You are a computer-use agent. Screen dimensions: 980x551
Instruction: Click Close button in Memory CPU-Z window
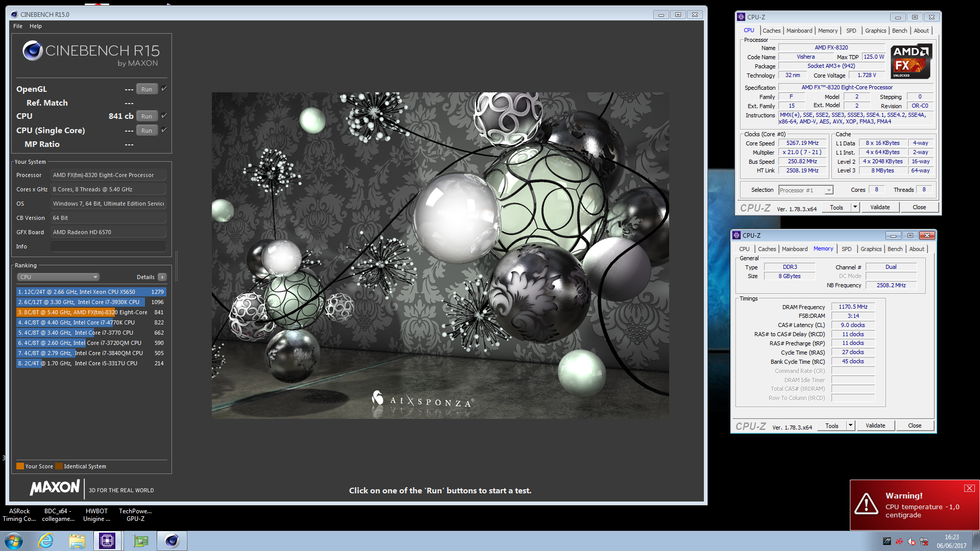(915, 425)
